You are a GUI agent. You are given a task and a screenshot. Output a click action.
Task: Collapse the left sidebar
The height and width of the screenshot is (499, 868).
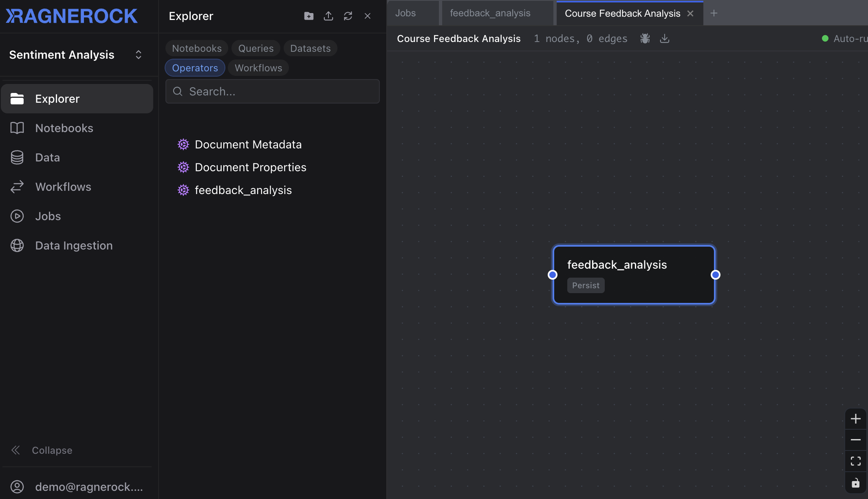tap(42, 450)
